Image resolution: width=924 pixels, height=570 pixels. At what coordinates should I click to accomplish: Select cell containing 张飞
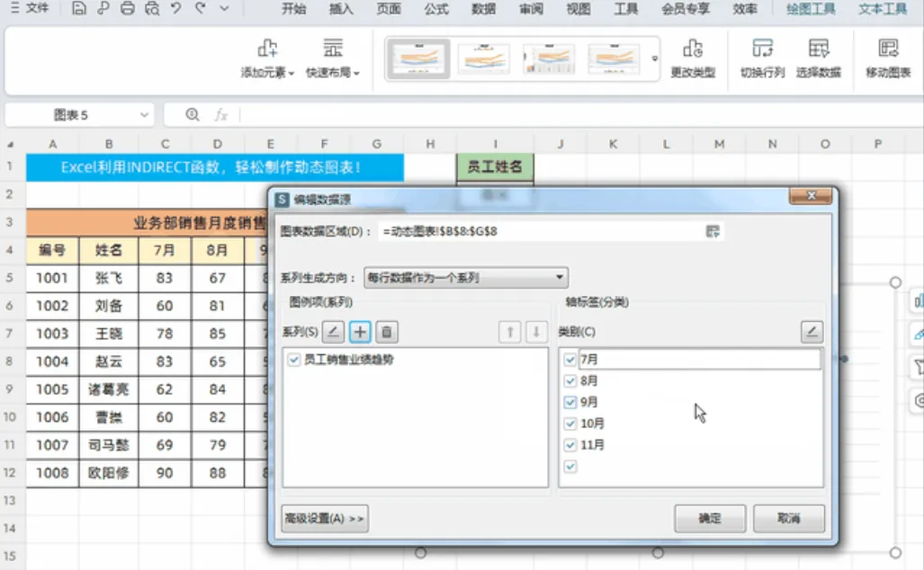coord(109,278)
